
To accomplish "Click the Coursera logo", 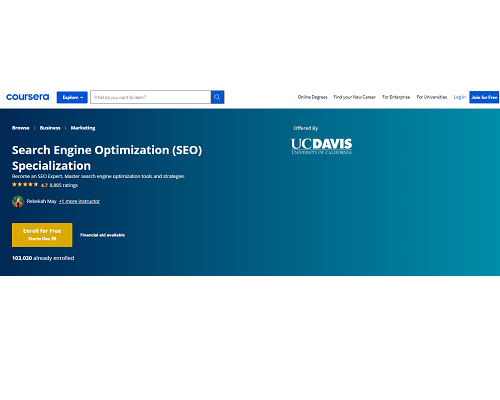I will 28,97.
